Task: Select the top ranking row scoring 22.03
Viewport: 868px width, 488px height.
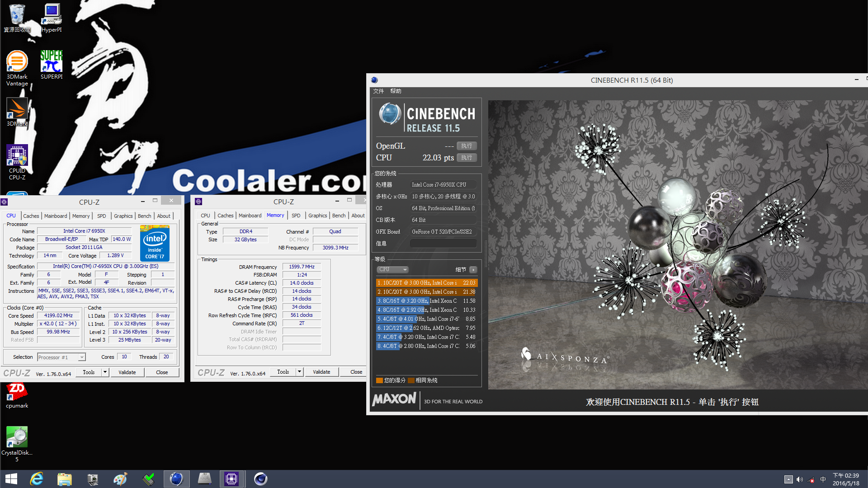Action: coord(427,283)
